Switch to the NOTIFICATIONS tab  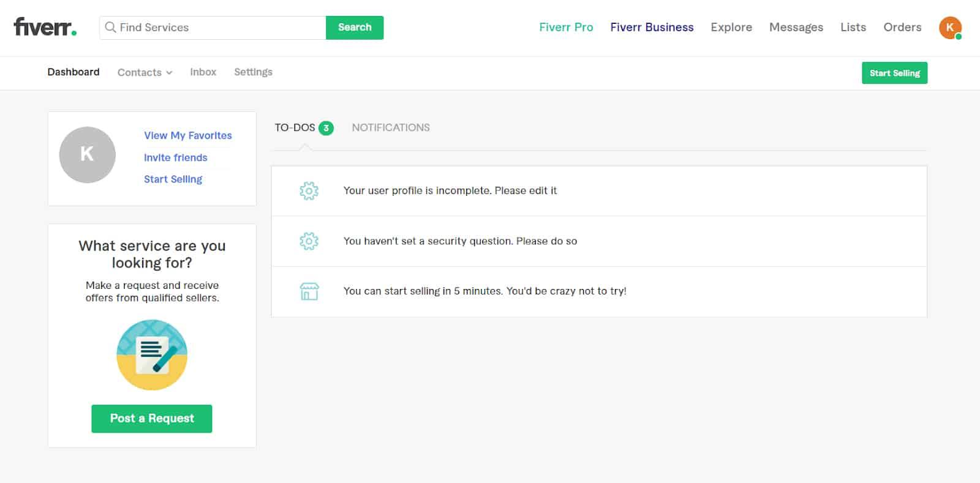391,128
